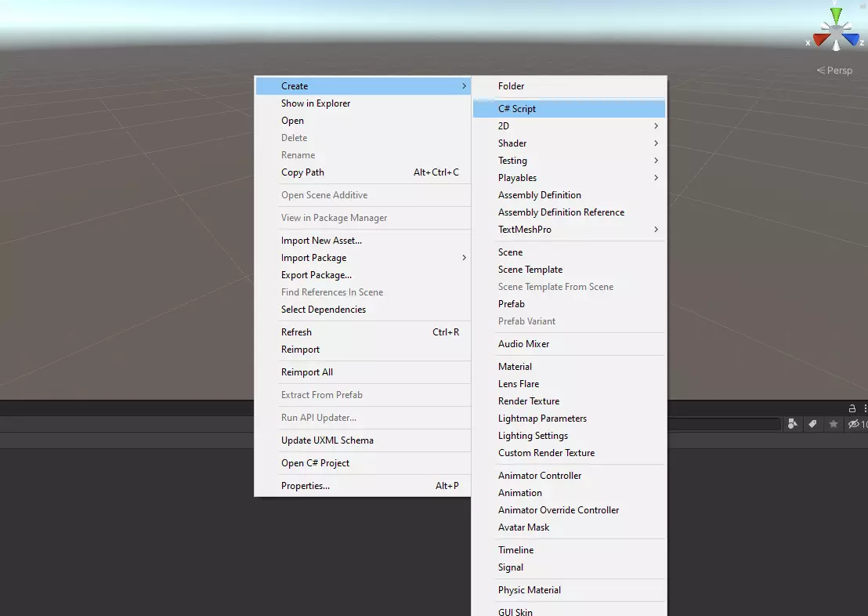The width and height of the screenshot is (868, 616).
Task: Select Custom Render Texture
Action: (569, 452)
